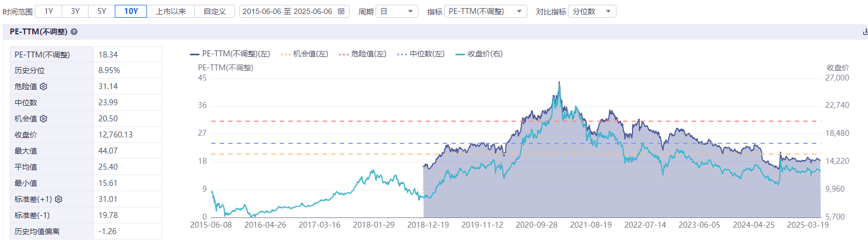
Task: Open settings gear next to 机会值
Action: tap(43, 119)
